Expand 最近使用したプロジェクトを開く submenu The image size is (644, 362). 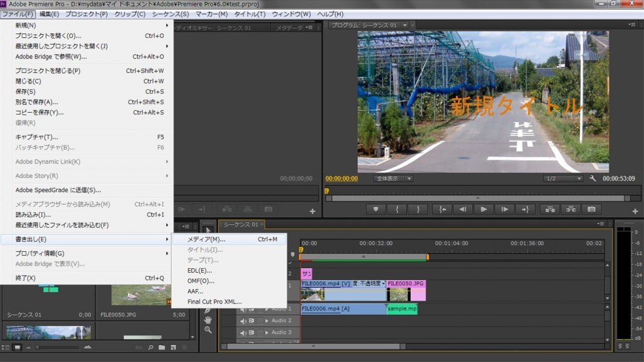[x=86, y=46]
